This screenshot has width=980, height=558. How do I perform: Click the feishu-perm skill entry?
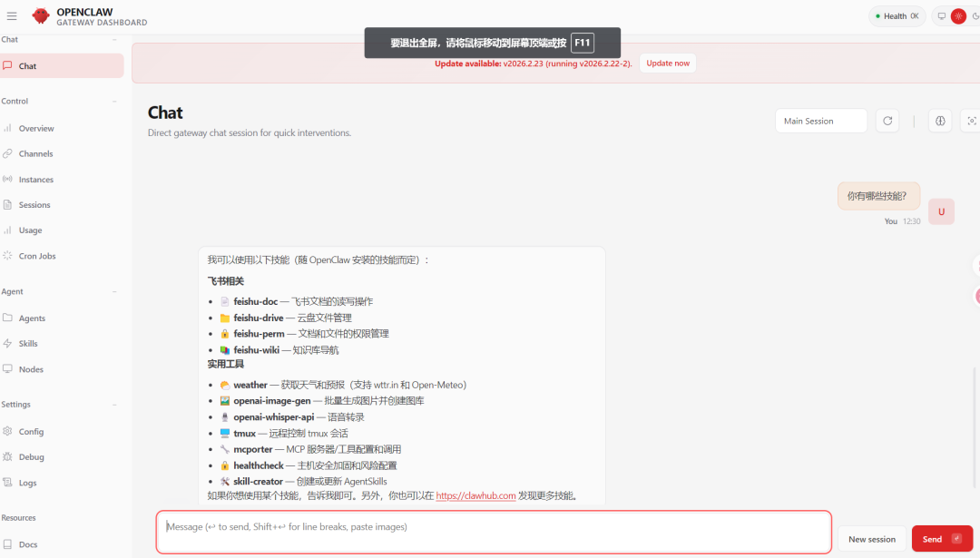tap(304, 334)
